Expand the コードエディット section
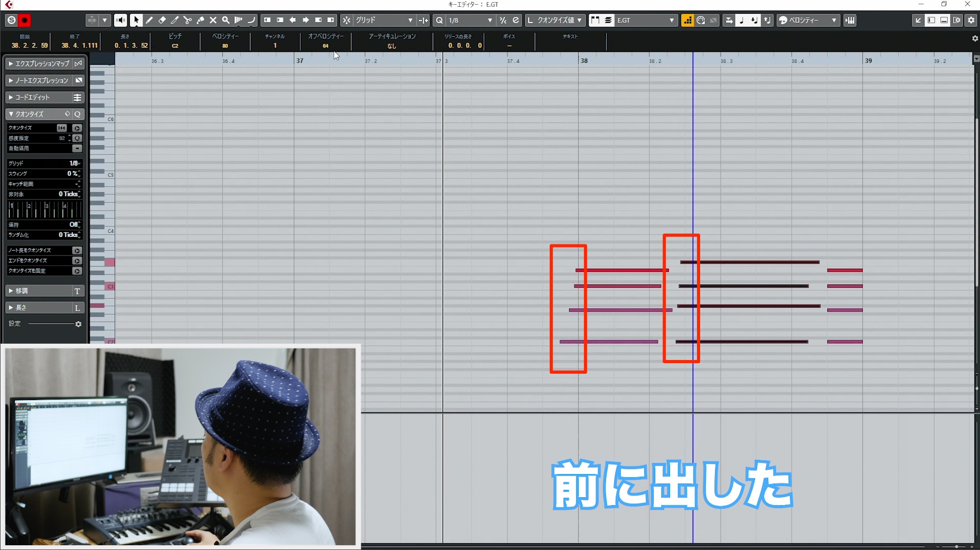The width and height of the screenshot is (980, 550). (44, 97)
